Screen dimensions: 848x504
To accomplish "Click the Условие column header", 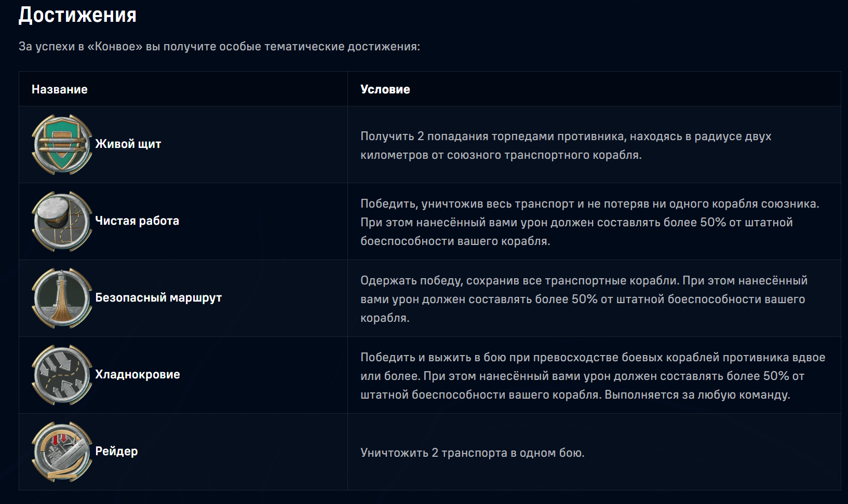I will tap(385, 89).
